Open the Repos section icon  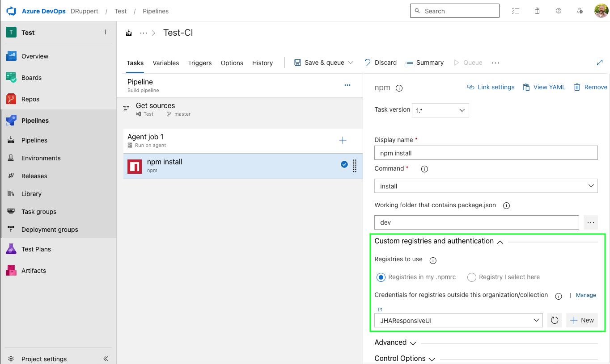click(x=11, y=99)
